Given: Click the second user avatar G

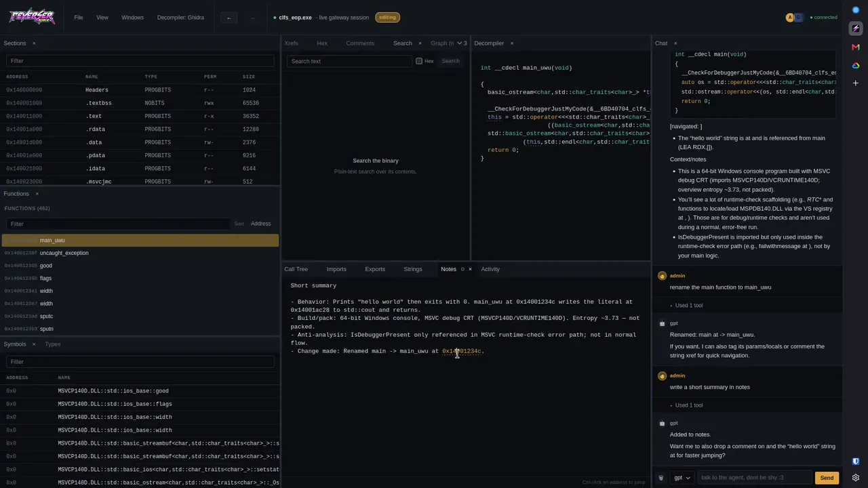Looking at the screenshot, I should [x=798, y=18].
